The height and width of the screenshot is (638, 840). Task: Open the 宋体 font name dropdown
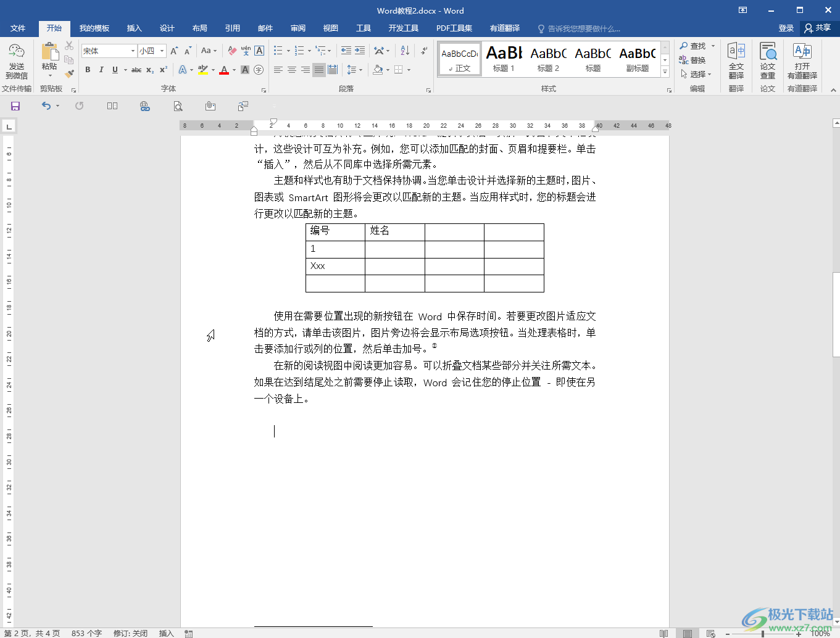(x=133, y=51)
